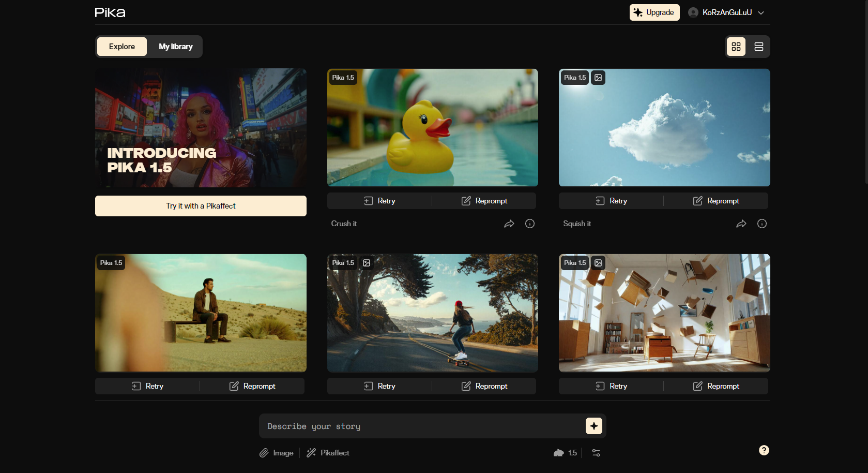Image resolution: width=868 pixels, height=473 pixels.
Task: Reprompt the cloud video
Action: click(716, 201)
